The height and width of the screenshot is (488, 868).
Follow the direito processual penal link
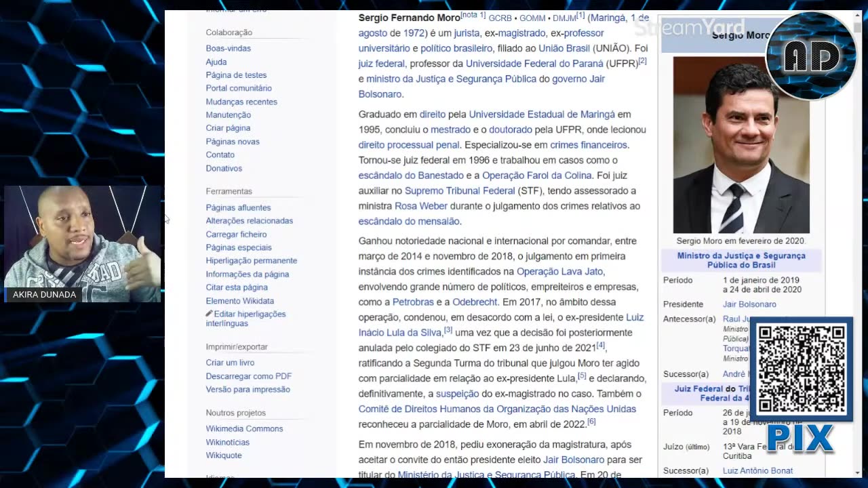click(409, 145)
